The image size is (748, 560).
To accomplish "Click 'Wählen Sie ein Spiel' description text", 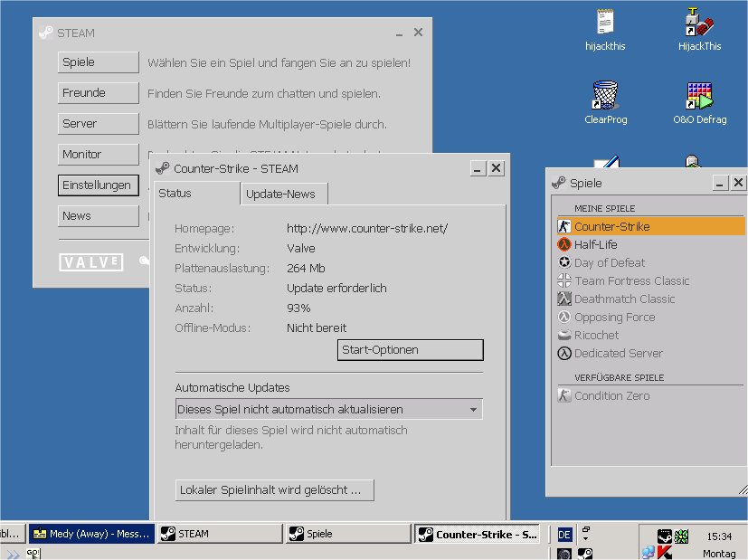I will tap(279, 63).
